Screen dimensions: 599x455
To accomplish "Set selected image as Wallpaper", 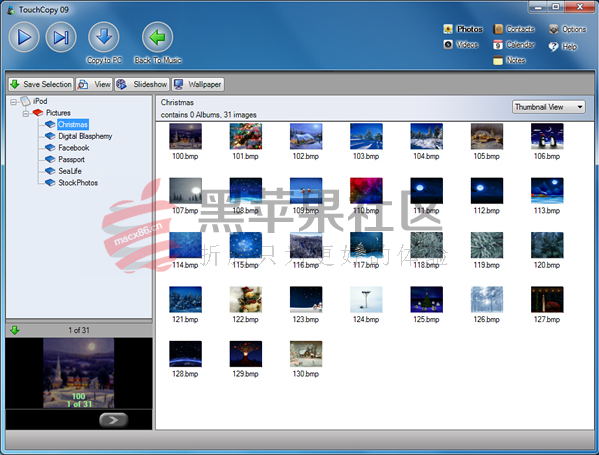I will coord(198,84).
